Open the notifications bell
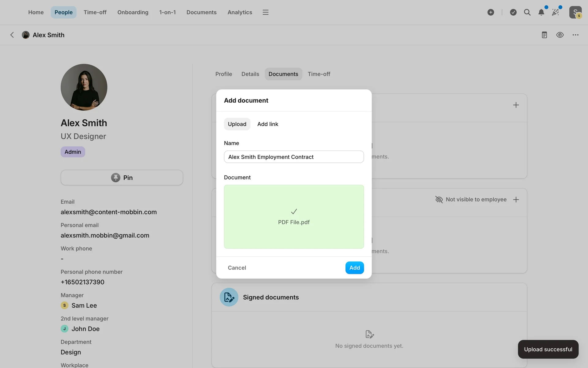Viewport: 588px width, 368px height. click(x=541, y=12)
